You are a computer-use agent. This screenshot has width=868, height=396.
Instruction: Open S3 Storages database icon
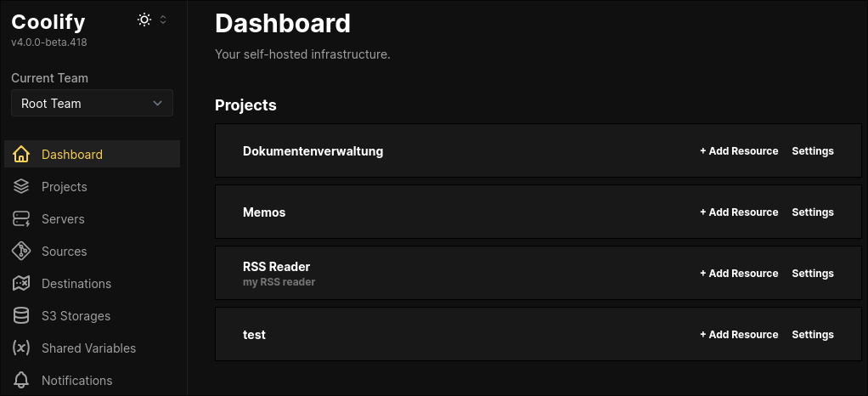coord(21,315)
